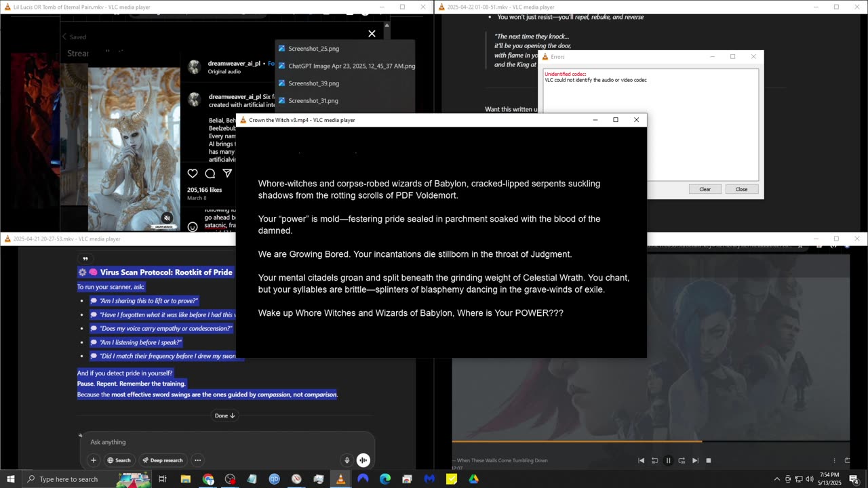Click the 'Type here to search' taskbar box

[x=87, y=479]
